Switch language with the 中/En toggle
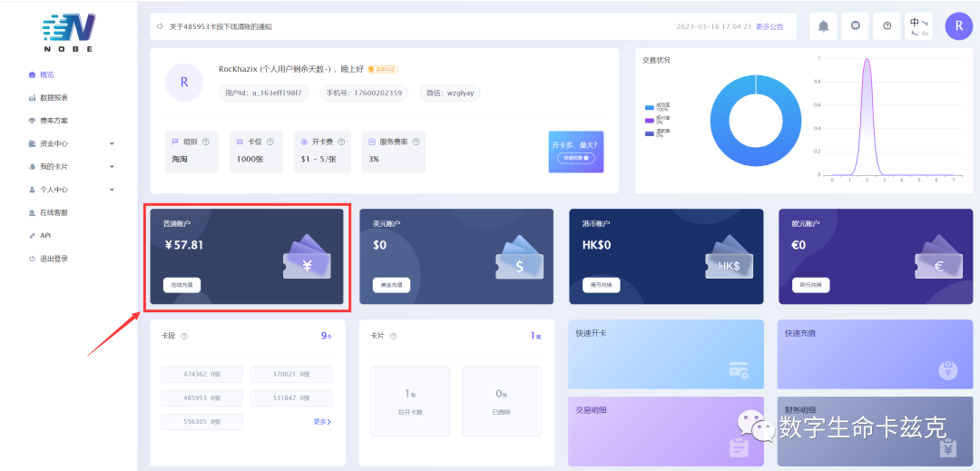The width and height of the screenshot is (980, 471). 918,26
